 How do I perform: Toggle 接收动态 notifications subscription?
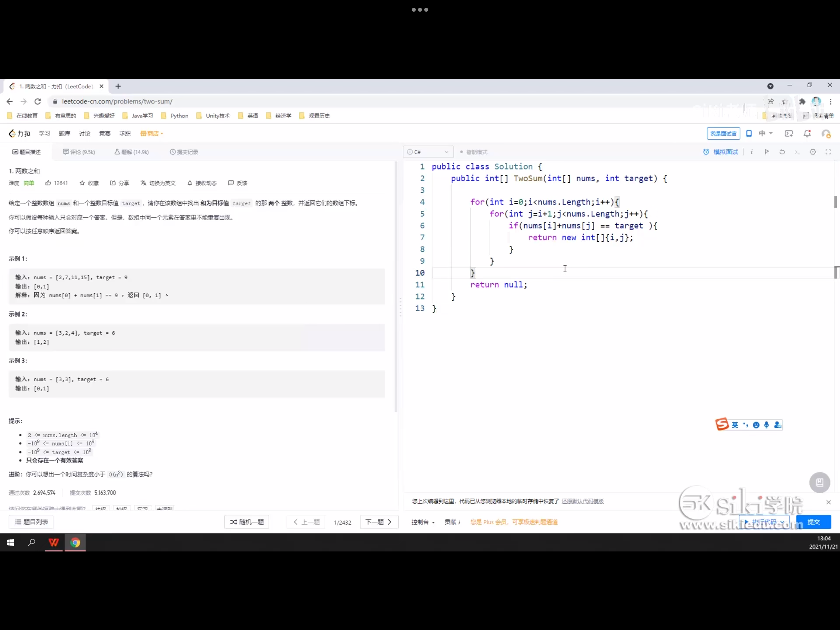coord(202,183)
